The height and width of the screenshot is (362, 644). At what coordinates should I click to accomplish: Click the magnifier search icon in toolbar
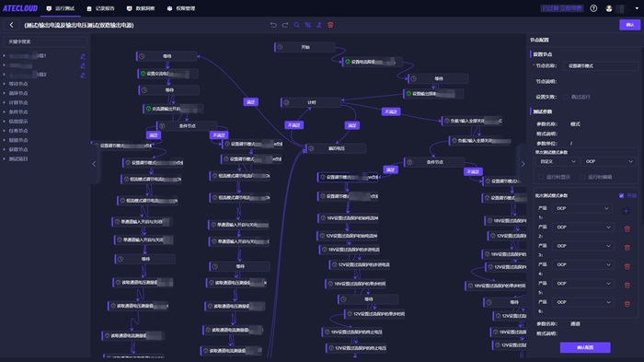[x=296, y=25]
